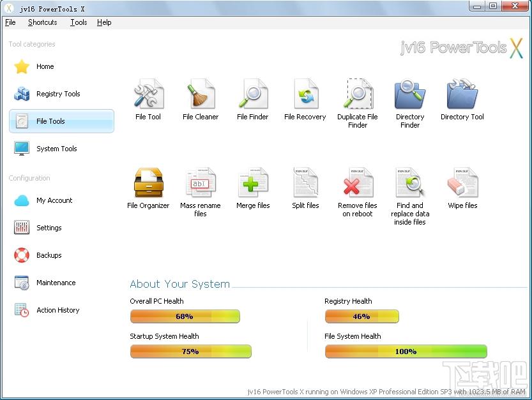Open the Split files tool
The image size is (532, 400).
pos(305,182)
